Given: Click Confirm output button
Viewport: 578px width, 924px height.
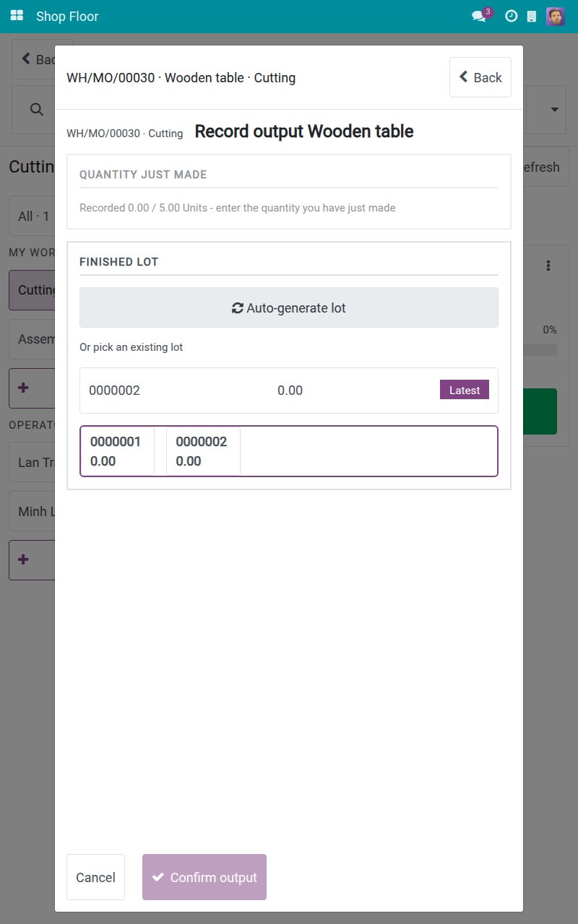Looking at the screenshot, I should [x=204, y=877].
